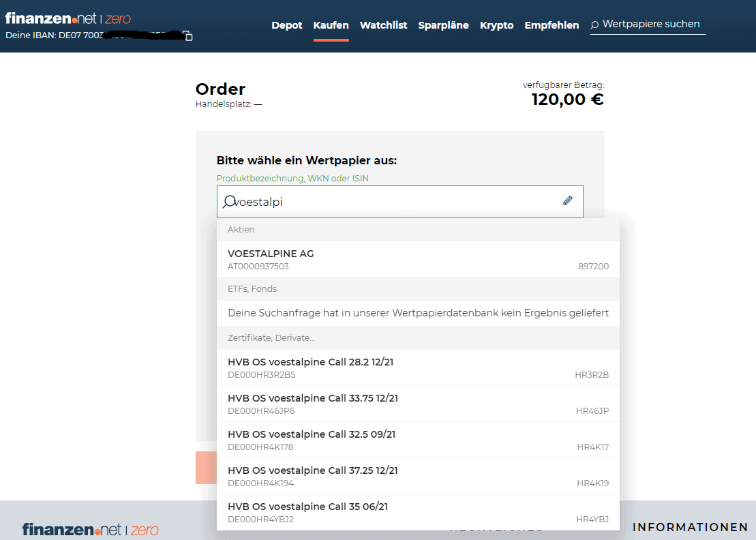
Task: Select HVB OS voestalpine Call 35 06/21
Action: 418,512
